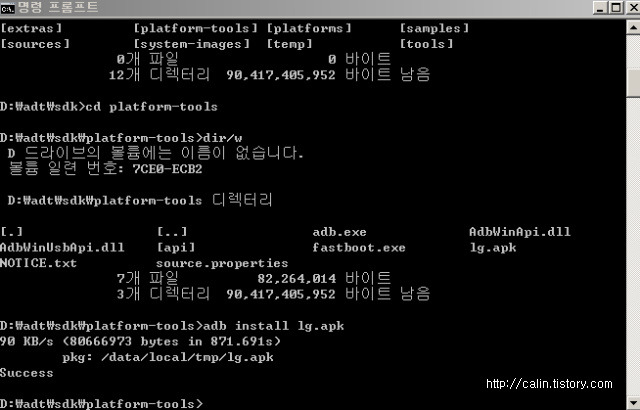Click the Success output line

point(27,373)
